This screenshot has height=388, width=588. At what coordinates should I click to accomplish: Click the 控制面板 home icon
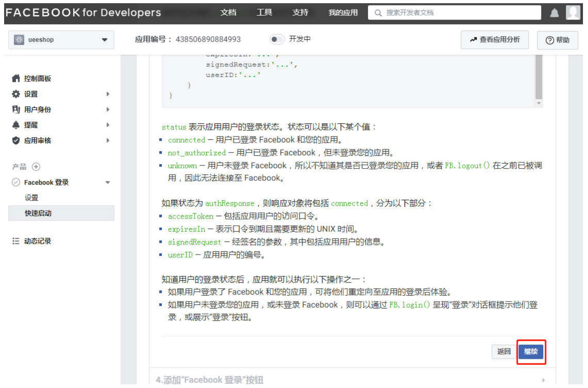pos(16,79)
